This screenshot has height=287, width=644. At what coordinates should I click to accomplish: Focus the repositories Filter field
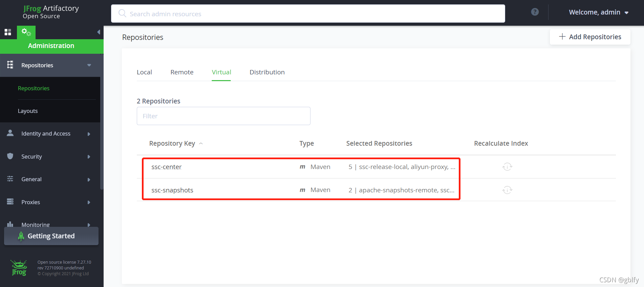pos(223,116)
